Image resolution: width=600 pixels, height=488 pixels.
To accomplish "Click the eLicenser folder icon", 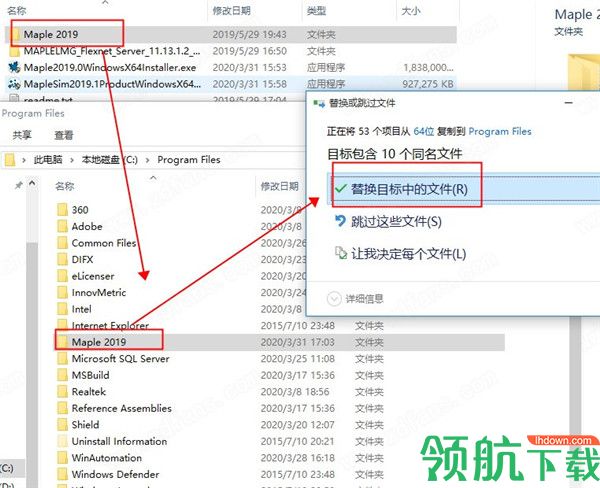I will 62,276.
